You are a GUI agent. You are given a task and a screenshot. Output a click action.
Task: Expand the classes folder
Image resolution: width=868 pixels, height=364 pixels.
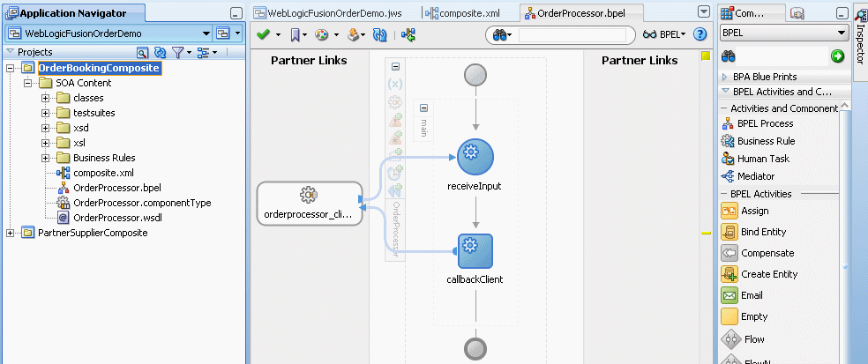pyautogui.click(x=45, y=98)
